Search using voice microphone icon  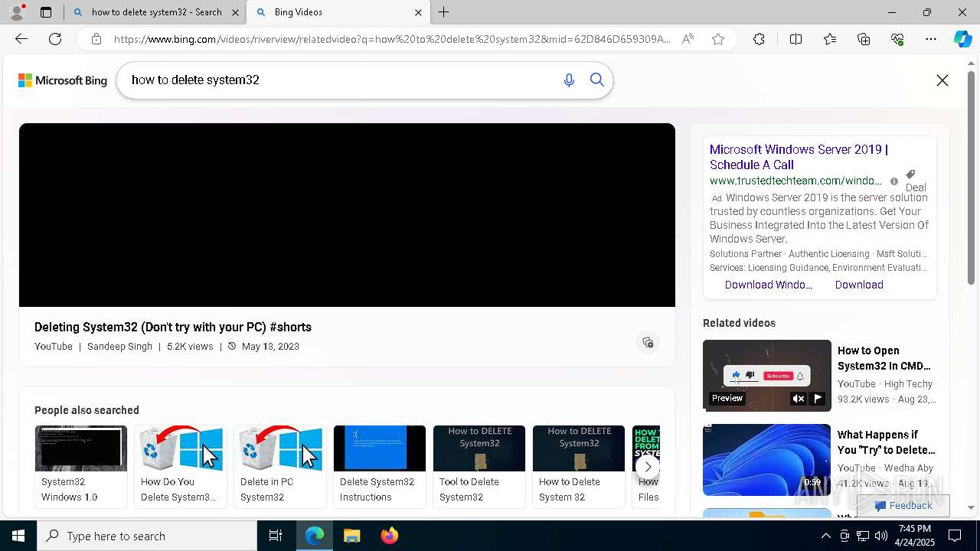point(569,80)
